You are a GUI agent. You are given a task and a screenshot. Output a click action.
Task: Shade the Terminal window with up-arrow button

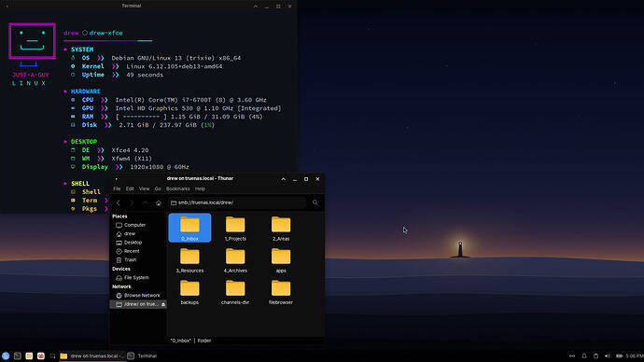point(256,7)
